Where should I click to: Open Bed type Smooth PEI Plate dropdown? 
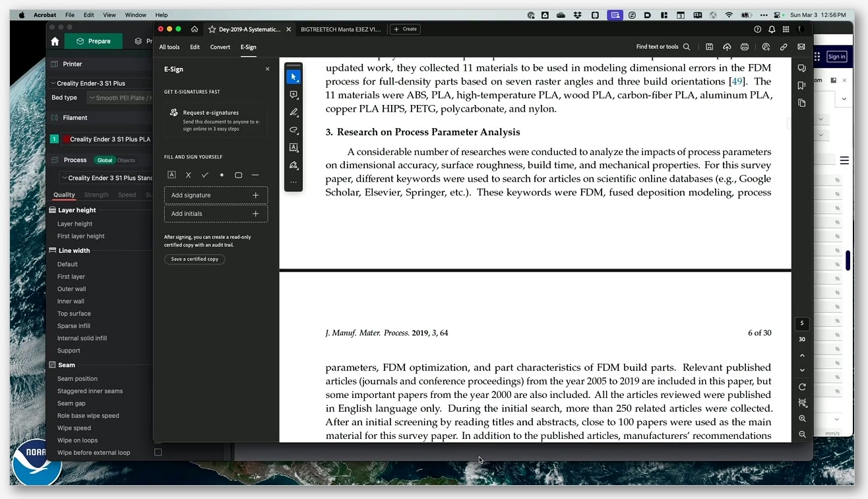[x=119, y=98]
